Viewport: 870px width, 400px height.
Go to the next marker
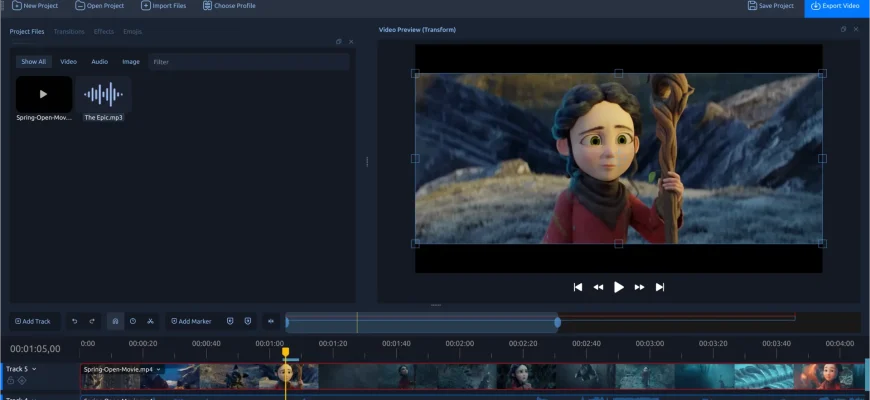(x=248, y=321)
